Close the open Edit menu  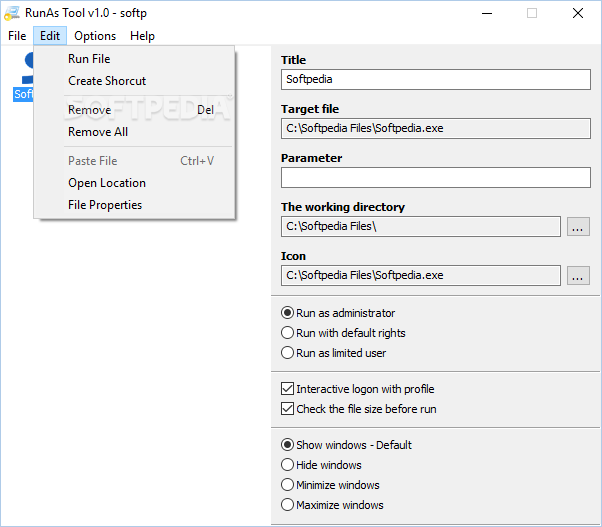(50, 36)
